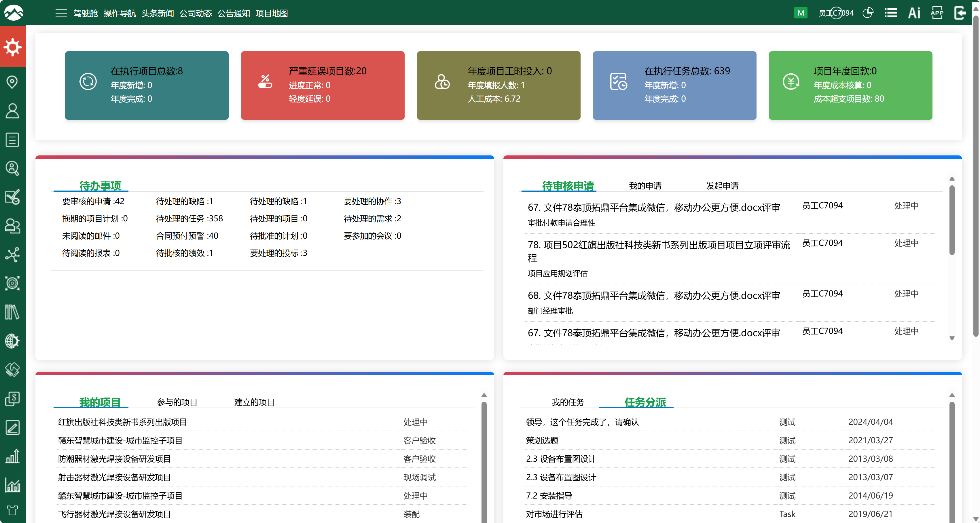Click the logout icon at top right
This screenshot has width=980, height=523.
point(960,13)
